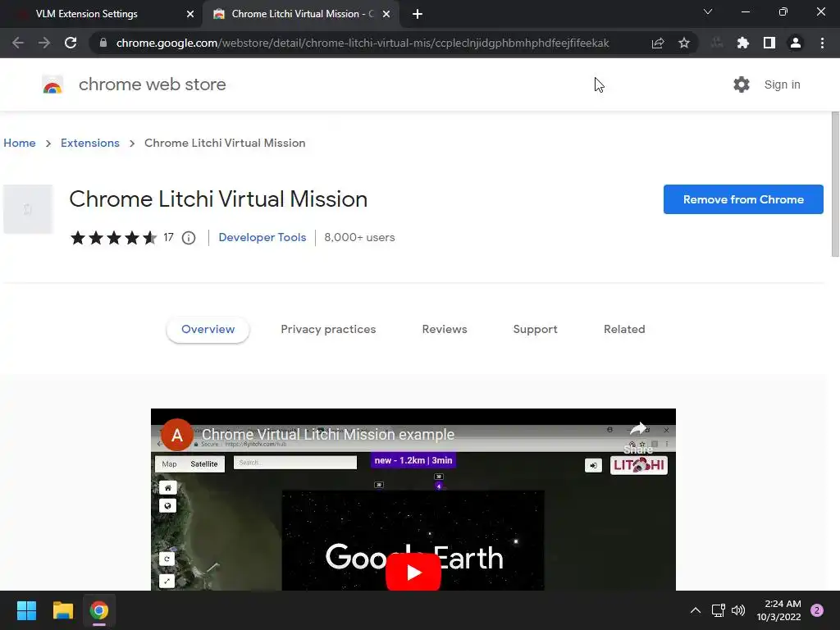Open a new browser tab
Screen dimensions: 840x630
(x=418, y=14)
